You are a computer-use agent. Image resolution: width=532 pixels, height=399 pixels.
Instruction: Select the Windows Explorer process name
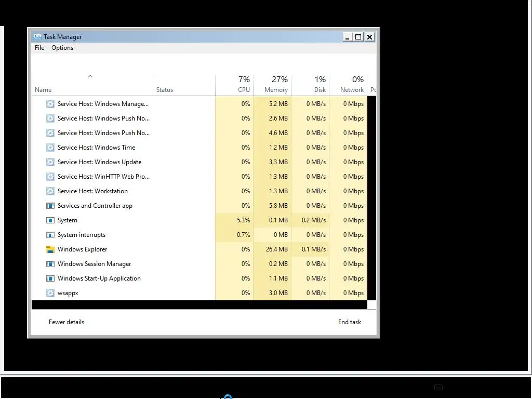pyautogui.click(x=83, y=249)
